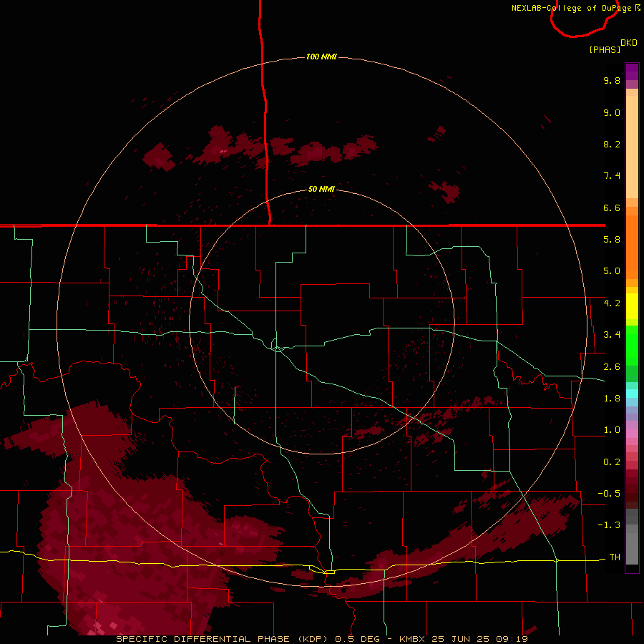This screenshot has height=644, width=644.
Task: Click the 1.8 value on the scale
Action: tap(612, 399)
